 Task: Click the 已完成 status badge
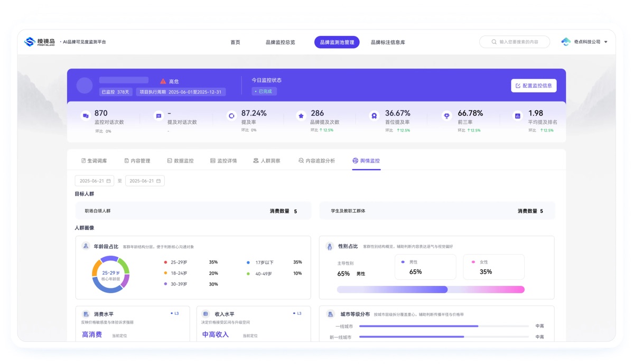point(264,91)
